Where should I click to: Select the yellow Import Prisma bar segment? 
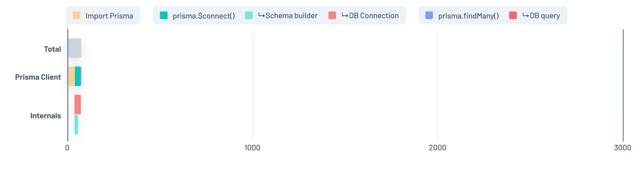click(x=71, y=76)
